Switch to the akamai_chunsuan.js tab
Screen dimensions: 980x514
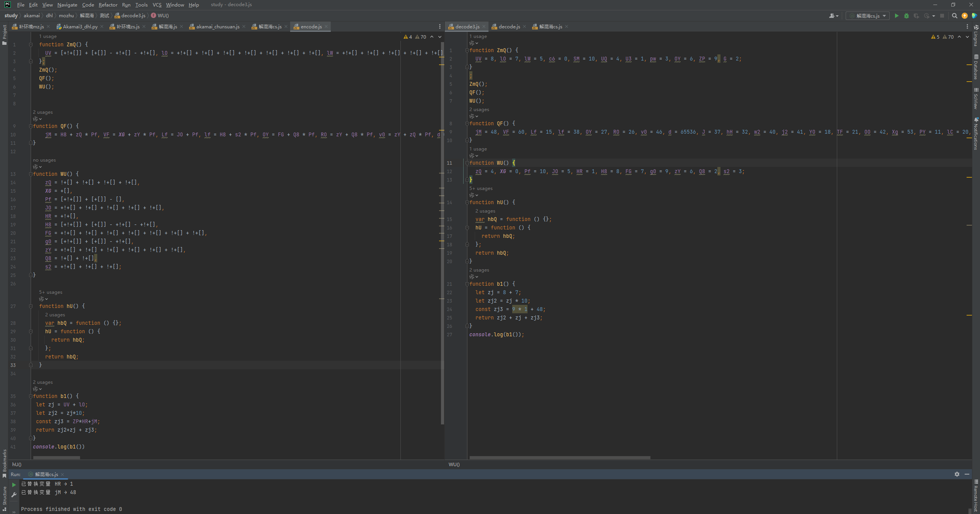click(217, 26)
